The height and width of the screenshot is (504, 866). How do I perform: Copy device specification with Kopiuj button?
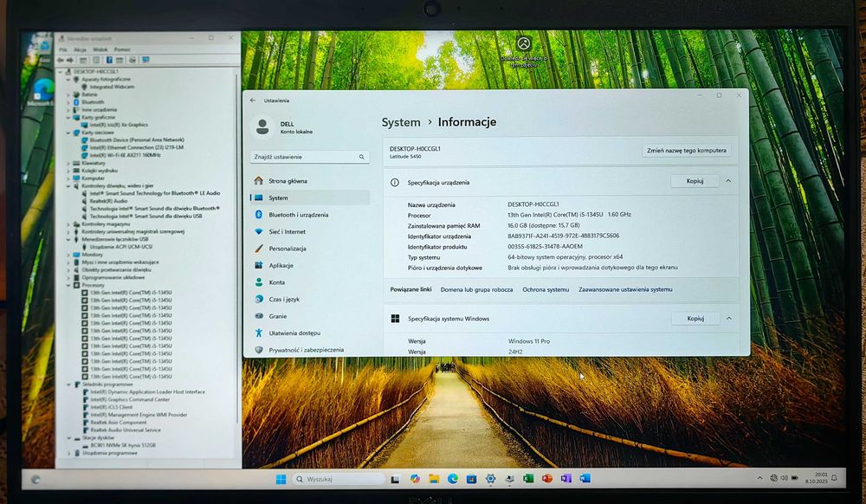(x=695, y=181)
